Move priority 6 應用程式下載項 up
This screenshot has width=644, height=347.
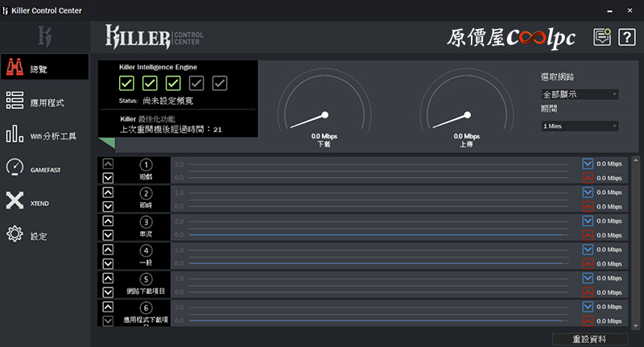point(108,307)
